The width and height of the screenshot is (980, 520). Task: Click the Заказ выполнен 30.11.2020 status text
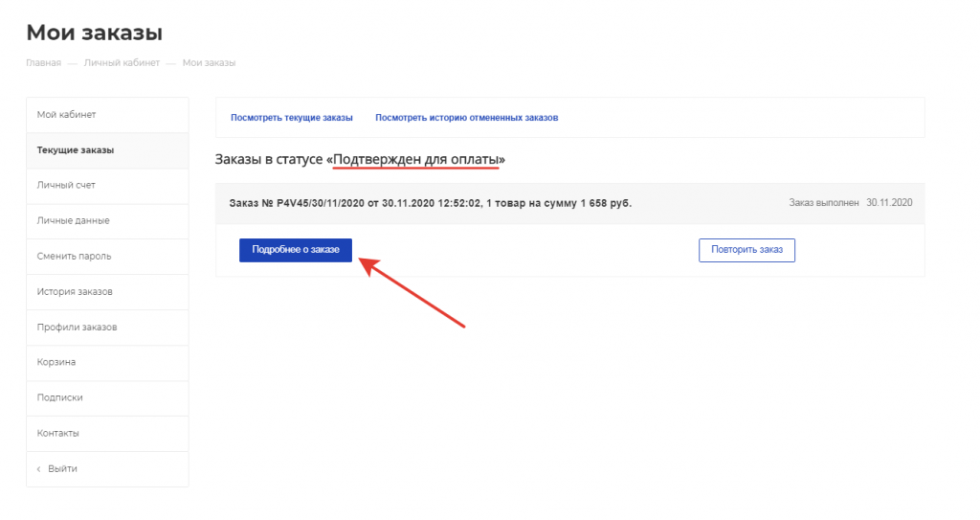[851, 203]
